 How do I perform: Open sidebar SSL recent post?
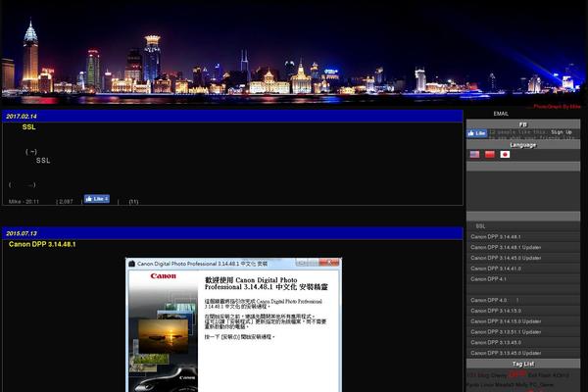point(480,226)
